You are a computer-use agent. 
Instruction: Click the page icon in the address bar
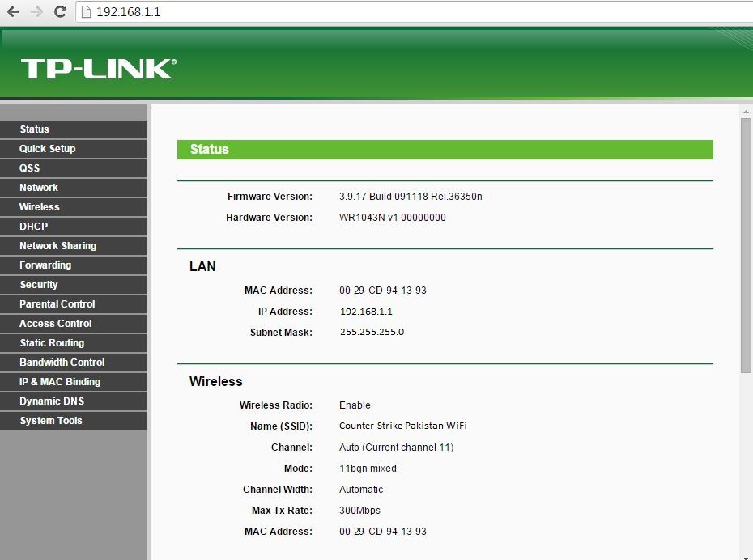coord(85,12)
